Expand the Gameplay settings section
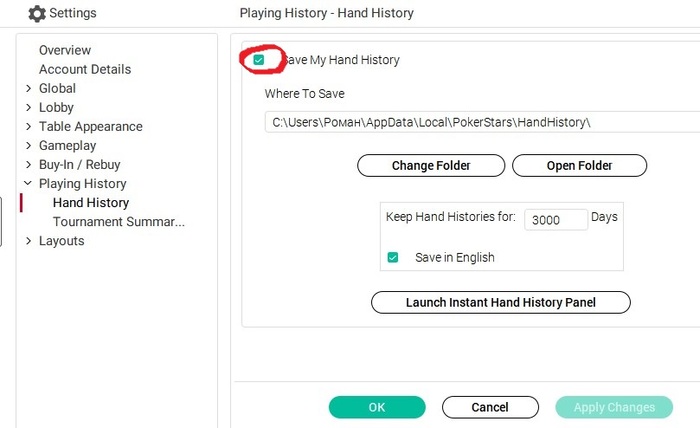 click(29, 145)
